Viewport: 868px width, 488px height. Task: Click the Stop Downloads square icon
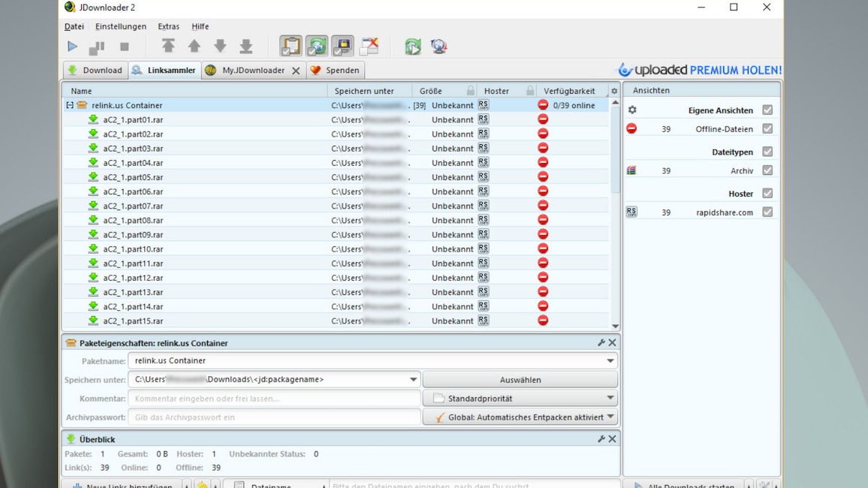tap(125, 47)
